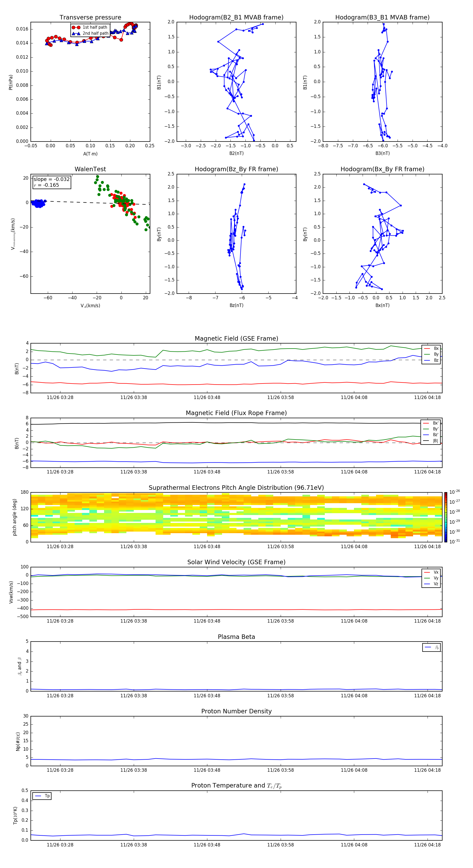Select the 'Proton Temperature and Te/Tp' title
Viewport: 473px width, 868px height.
click(x=236, y=786)
